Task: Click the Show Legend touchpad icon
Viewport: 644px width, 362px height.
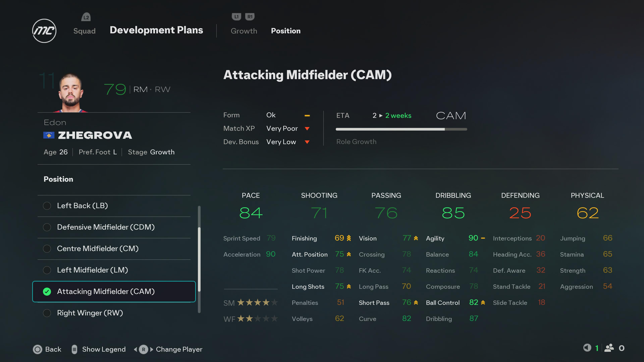Action: coord(74,349)
